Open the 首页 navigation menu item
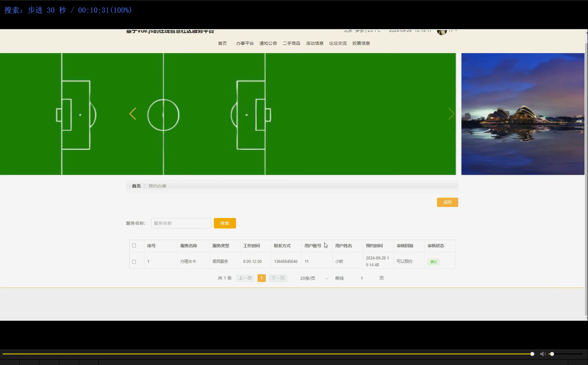The image size is (588, 365). point(222,43)
